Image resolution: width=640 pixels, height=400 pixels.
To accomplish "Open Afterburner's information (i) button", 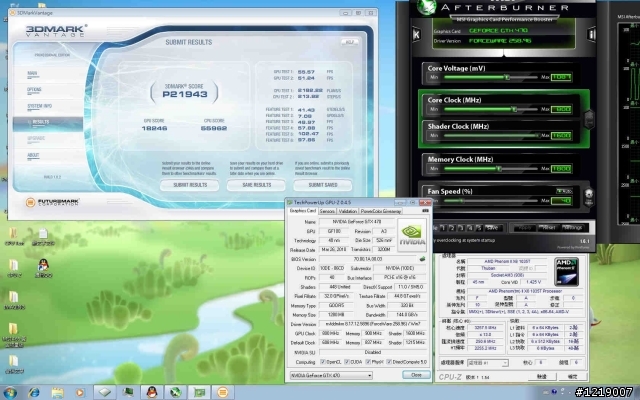I will pyautogui.click(x=591, y=34).
